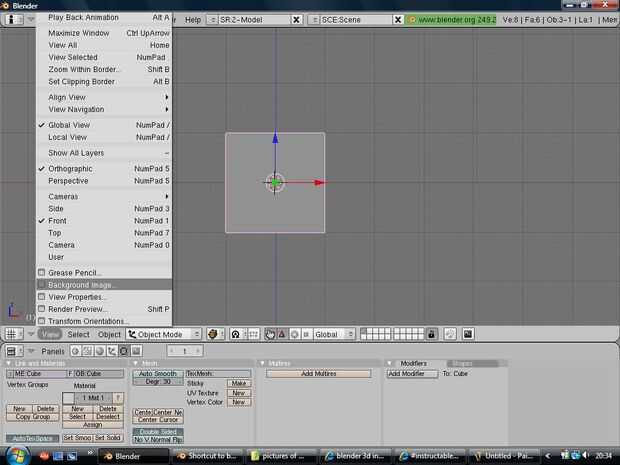Collapse the Link and Materials panel
This screenshot has height=465, width=620.
tap(8, 363)
